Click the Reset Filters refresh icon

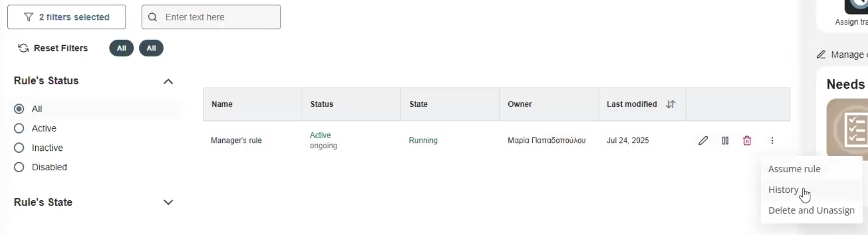[23, 48]
